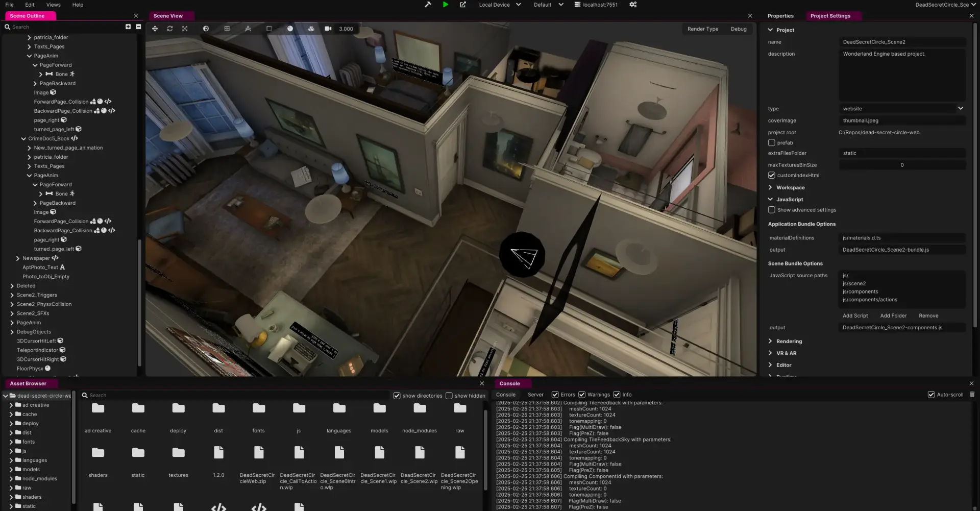Open the settings gear in the top bar
The image size is (980, 511).
pyautogui.click(x=633, y=5)
